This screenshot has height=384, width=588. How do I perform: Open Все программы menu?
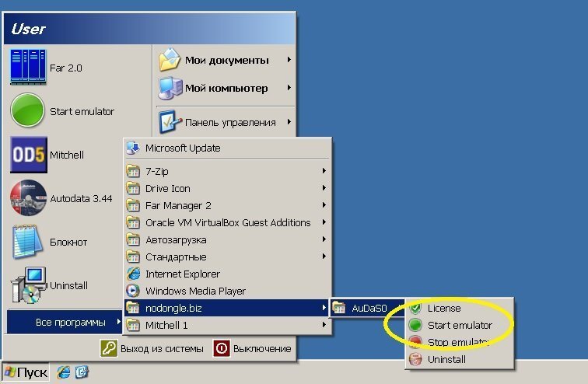70,322
